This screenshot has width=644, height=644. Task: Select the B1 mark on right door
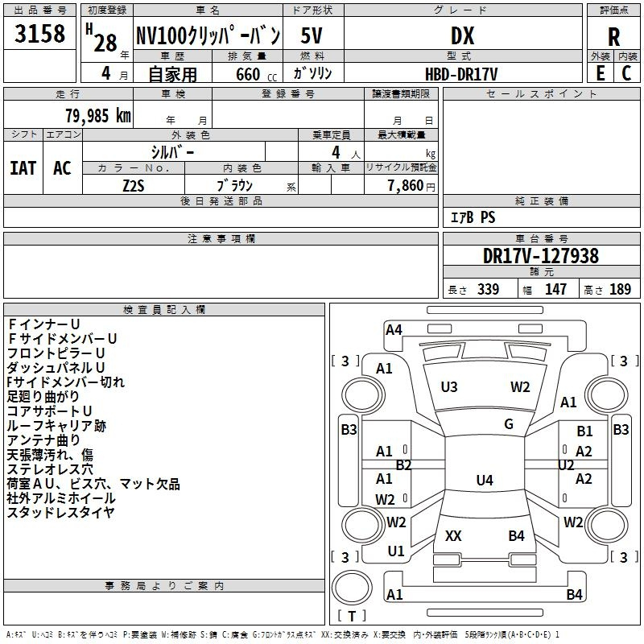(x=584, y=432)
